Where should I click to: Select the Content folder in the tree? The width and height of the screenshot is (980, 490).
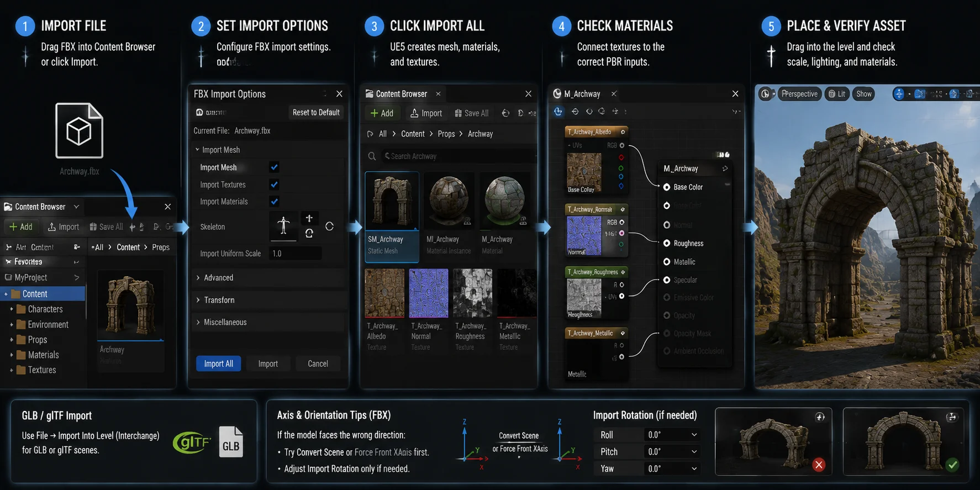click(x=43, y=294)
